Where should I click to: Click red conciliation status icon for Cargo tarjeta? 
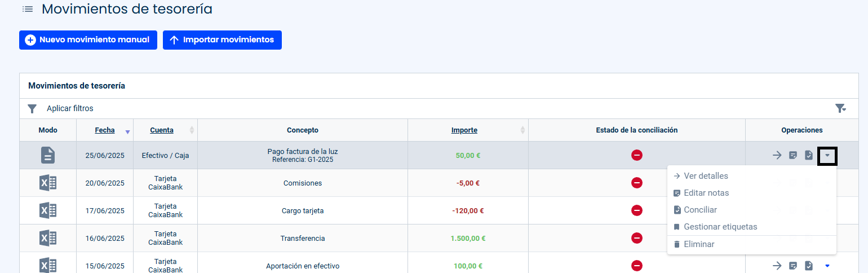click(637, 210)
